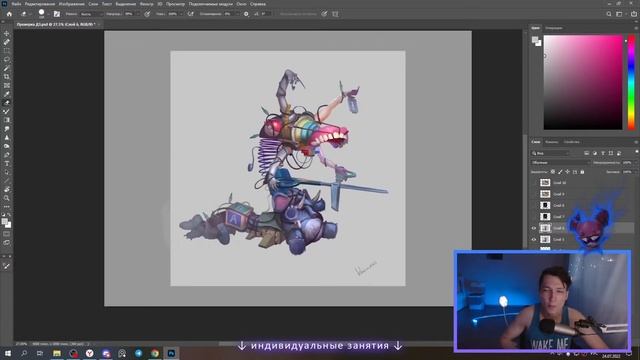Open layer filter type dropdown
The image size is (640, 360).
551,153
